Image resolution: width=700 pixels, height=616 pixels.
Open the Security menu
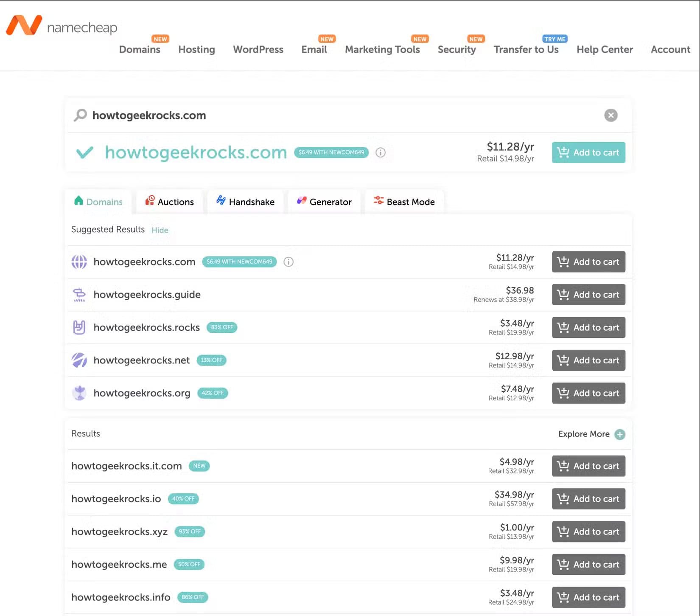pos(456,50)
